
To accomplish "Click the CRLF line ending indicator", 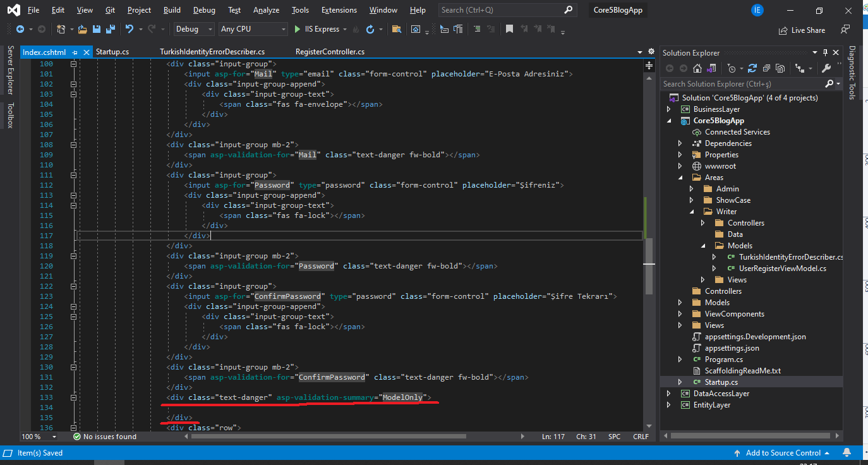I will [641, 437].
